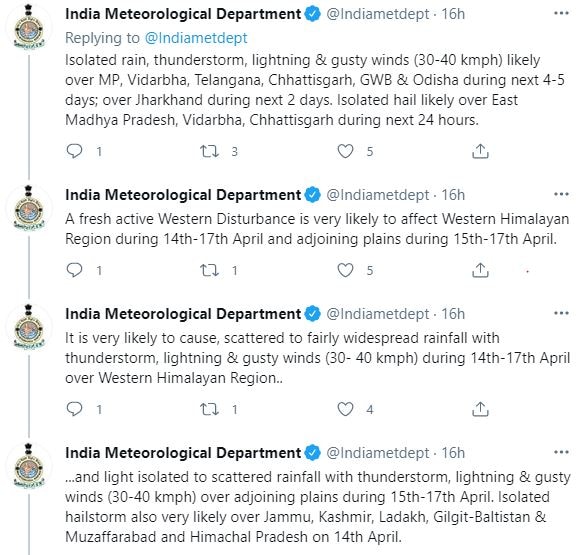Image resolution: width=581 pixels, height=555 pixels.
Task: Like the scattered to fairly widespread rainfall tweet
Action: pyautogui.click(x=345, y=409)
